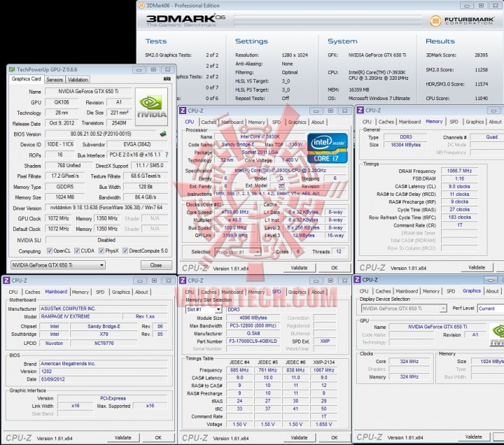
Task: Click the Core clock 324 MHz in Graphics window
Action: point(409,362)
